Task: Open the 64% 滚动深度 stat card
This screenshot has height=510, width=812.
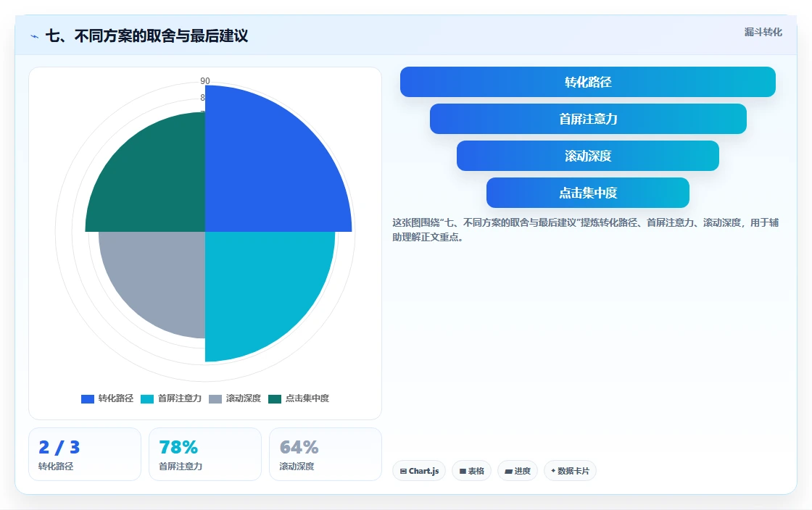Action: pos(326,454)
